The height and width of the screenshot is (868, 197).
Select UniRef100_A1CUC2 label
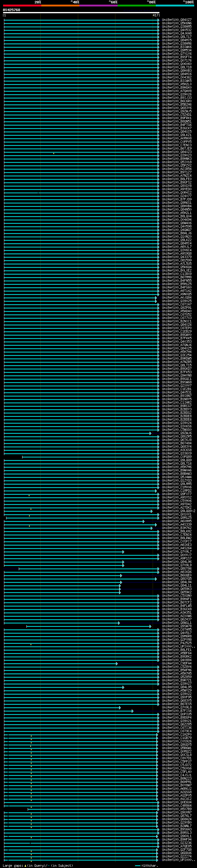(x=177, y=799)
